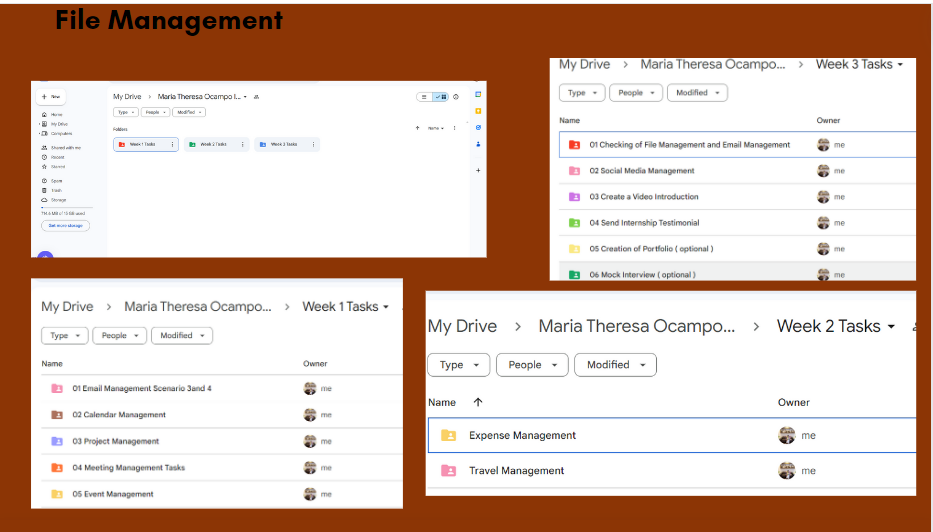Viewport: 933px width, 532px height.
Task: Click My Drive breadcrumb in Week 2 Tasks view
Action: pos(462,326)
